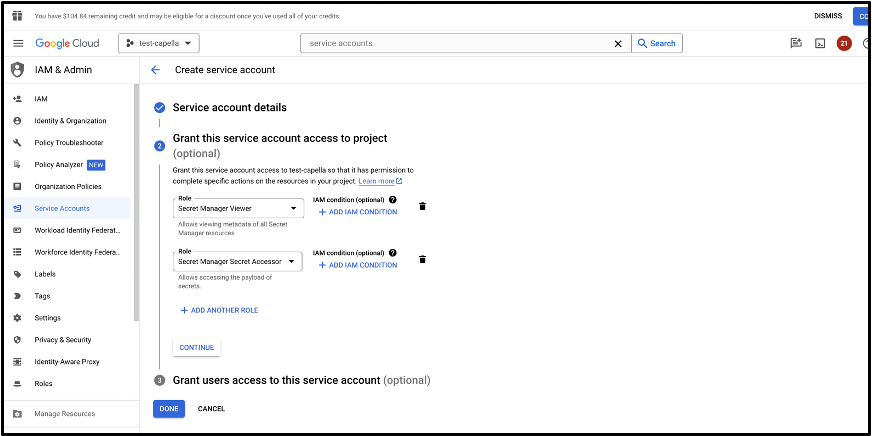The height and width of the screenshot is (436, 872).
Task: Open Workload Identity Federation page
Action: [77, 230]
